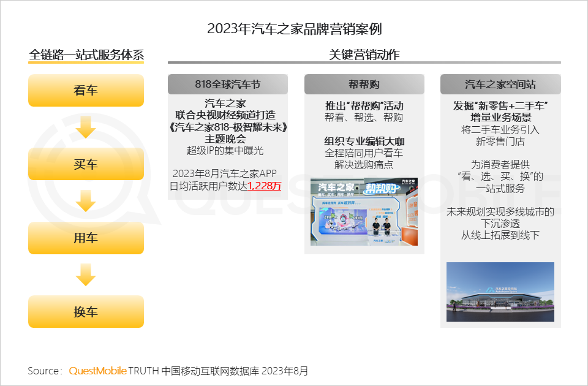Click the text 2023年8月汽车之家APP

(x=225, y=173)
